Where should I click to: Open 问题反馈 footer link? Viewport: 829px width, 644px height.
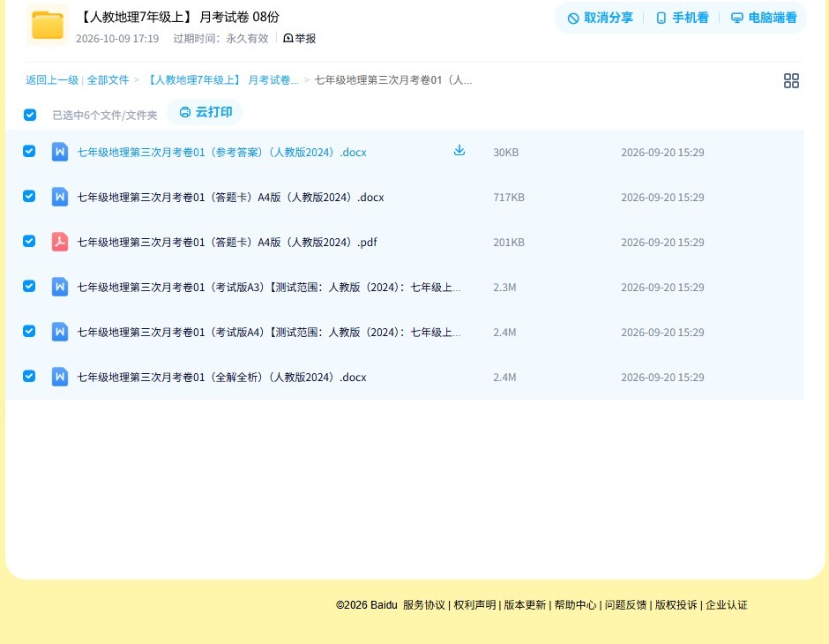(626, 605)
